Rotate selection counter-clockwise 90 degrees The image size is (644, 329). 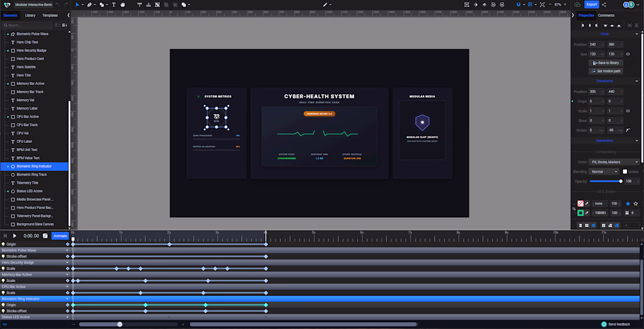click(494, 5)
